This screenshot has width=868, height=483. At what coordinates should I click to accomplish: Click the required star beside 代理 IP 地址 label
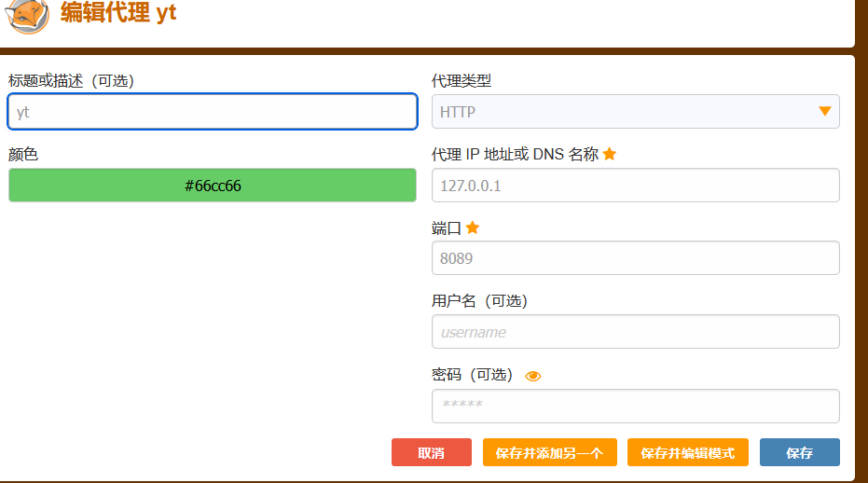tap(610, 154)
